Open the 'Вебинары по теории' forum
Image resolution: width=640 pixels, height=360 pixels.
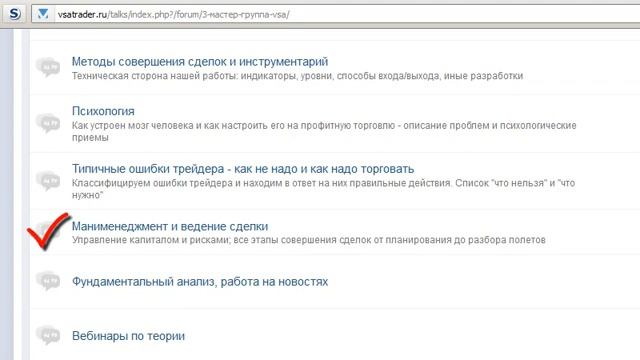[128, 336]
